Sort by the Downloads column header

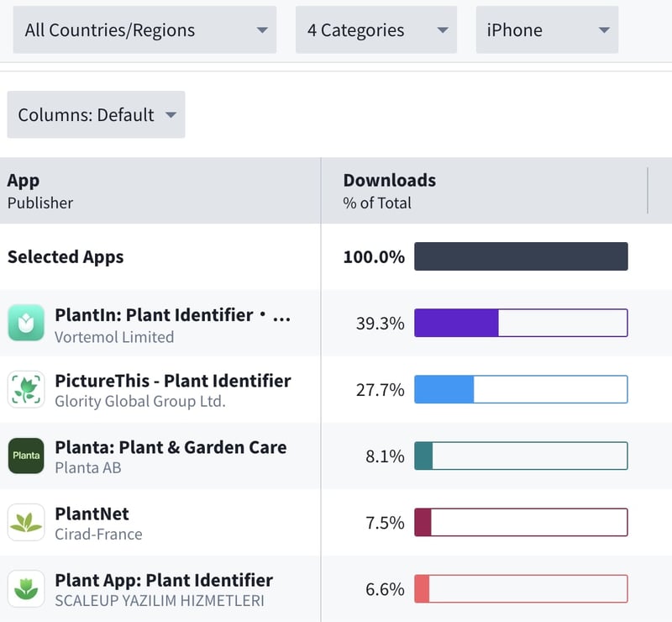[x=389, y=181]
